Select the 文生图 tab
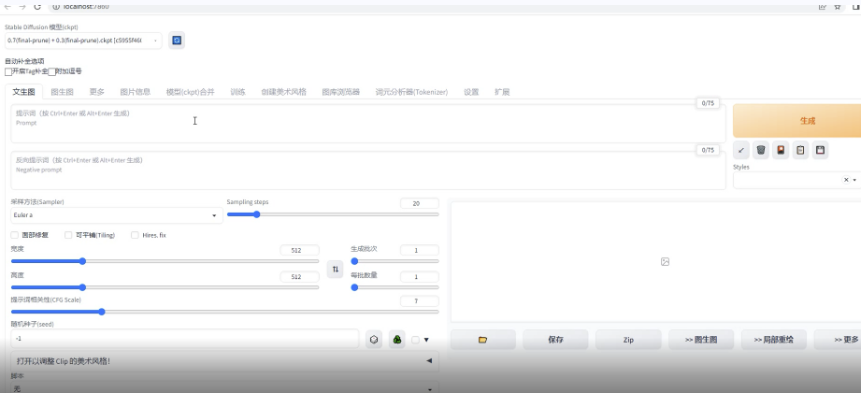This screenshot has width=861, height=393. coord(24,92)
